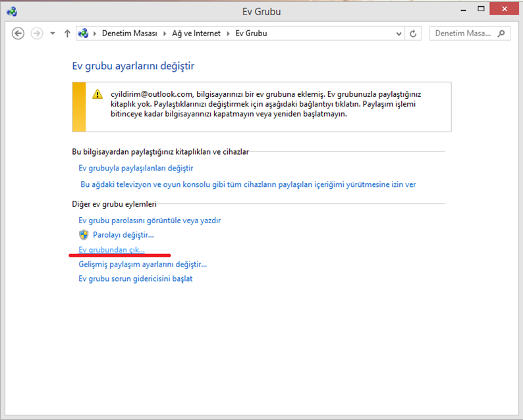
Task: Open Gelişmiş paylaşım ayarlarını değiştir link
Action: 142,265
